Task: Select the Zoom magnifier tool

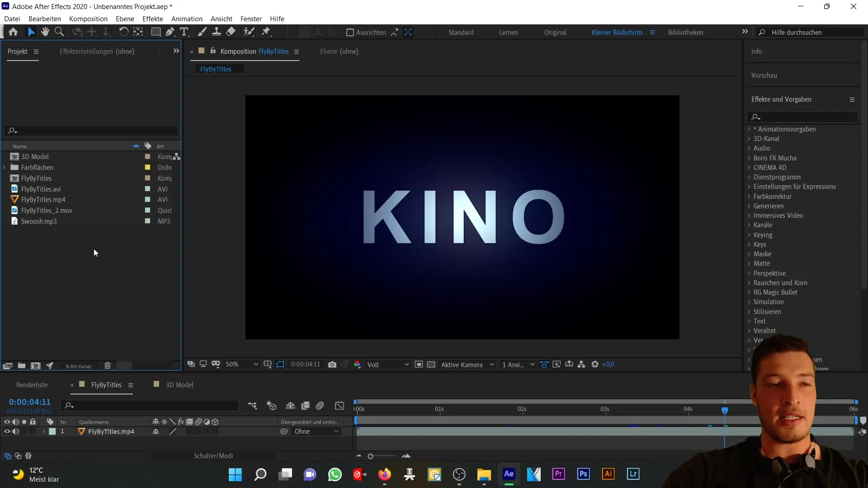Action: tap(59, 32)
